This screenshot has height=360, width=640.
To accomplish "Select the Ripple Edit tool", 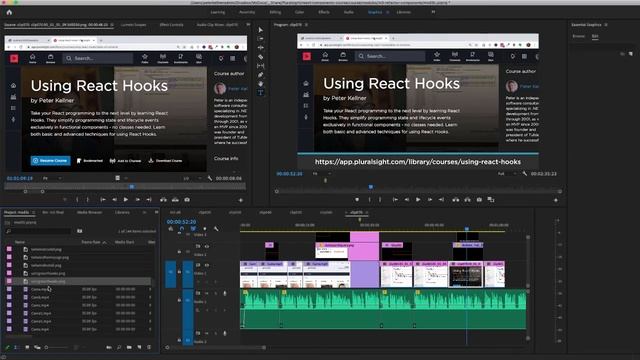I will [260, 48].
